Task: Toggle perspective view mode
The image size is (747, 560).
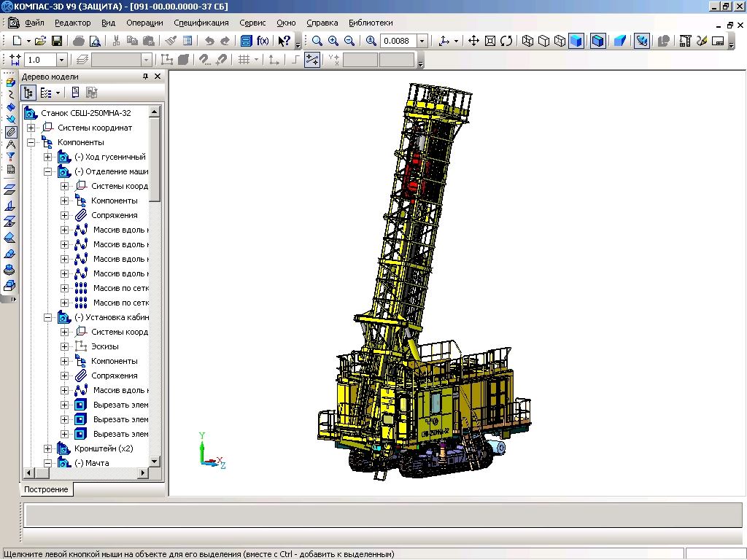Action: 619,41
